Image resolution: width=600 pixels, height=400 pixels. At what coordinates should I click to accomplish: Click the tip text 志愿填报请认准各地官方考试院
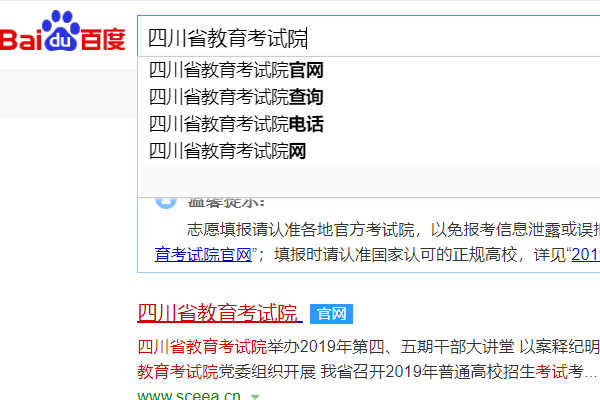coord(300,230)
